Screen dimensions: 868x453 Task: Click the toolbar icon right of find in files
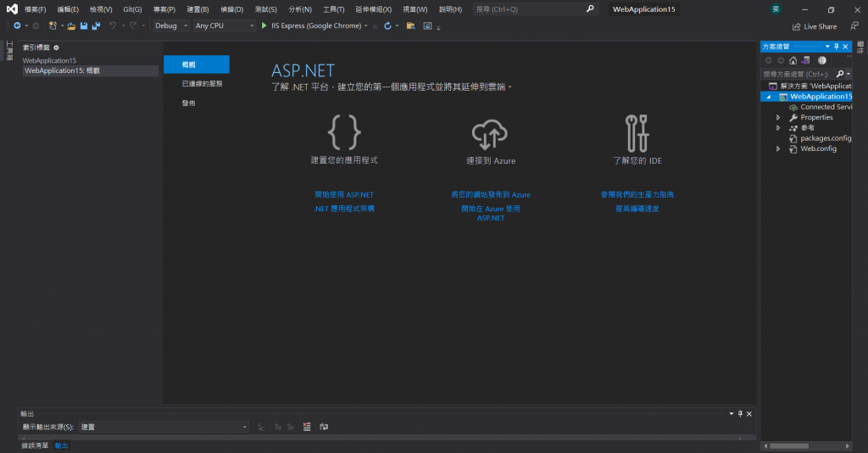coord(427,26)
